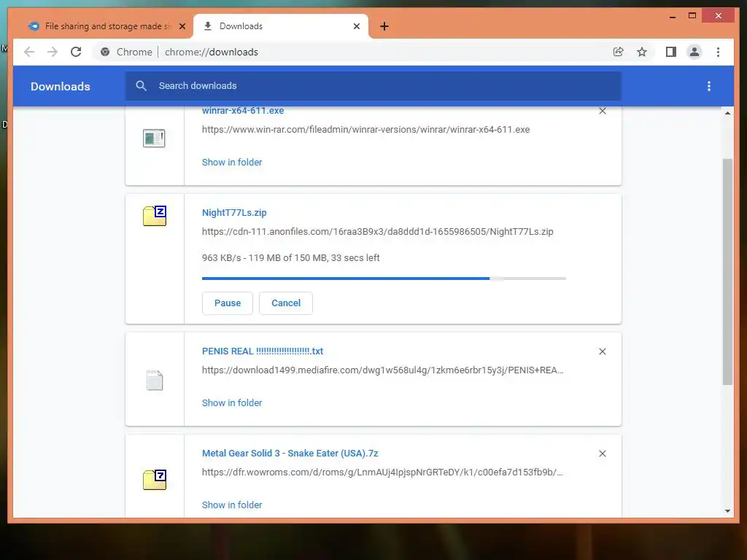This screenshot has height=560, width=747.
Task: Close the File sharing and storage tab
Action: click(182, 26)
